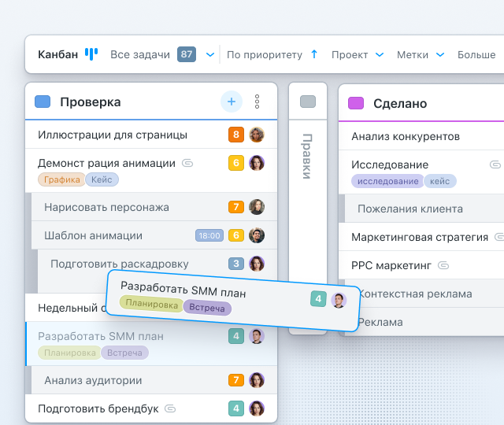Click assignee avatar on Шаблон анимации
Image resolution: width=504 pixels, height=425 pixels.
pos(257,235)
